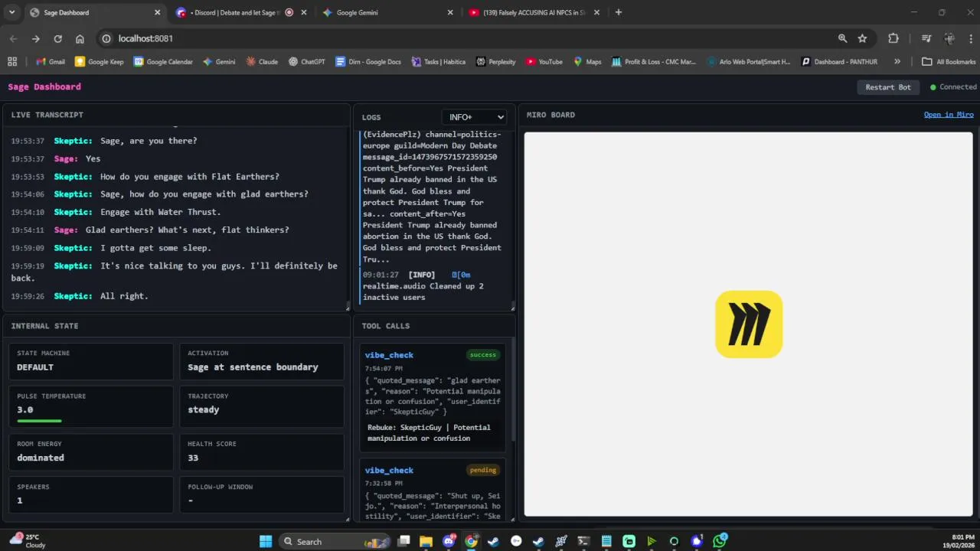Open the Gmail bookmark
The width and height of the screenshot is (980, 551).
tap(51, 62)
